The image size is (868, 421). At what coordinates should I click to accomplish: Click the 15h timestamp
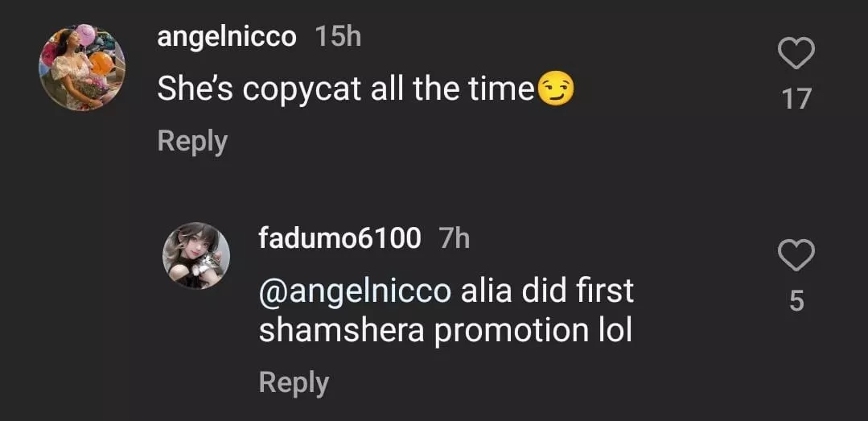[339, 37]
